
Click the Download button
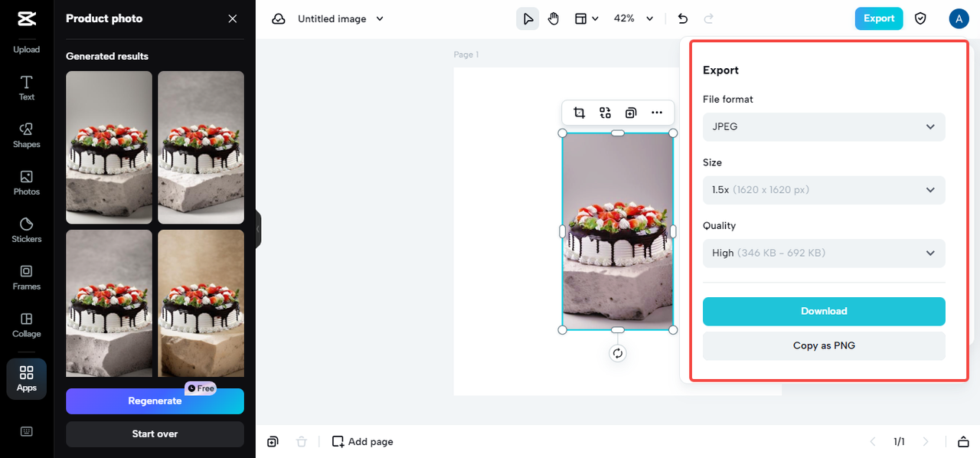coord(824,311)
